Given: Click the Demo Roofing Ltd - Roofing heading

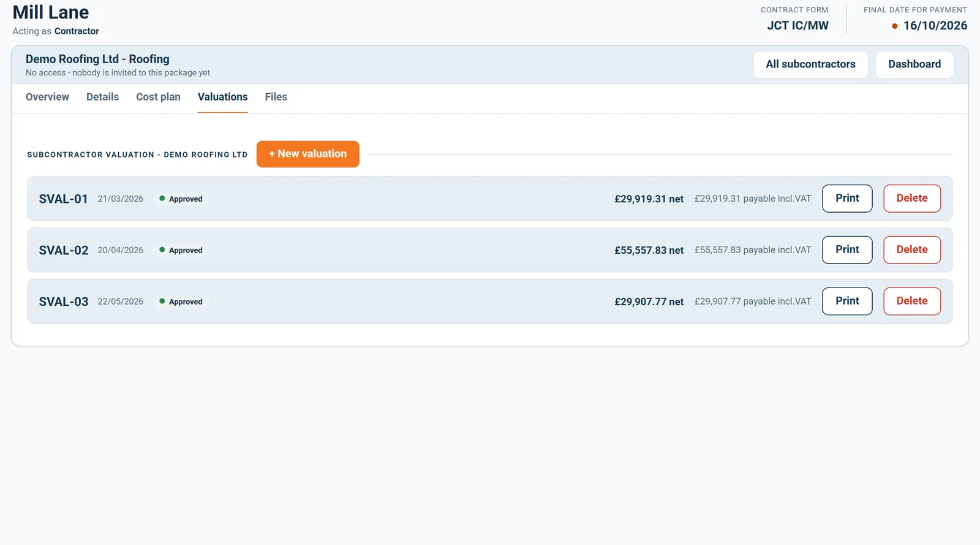Looking at the screenshot, I should point(97,59).
